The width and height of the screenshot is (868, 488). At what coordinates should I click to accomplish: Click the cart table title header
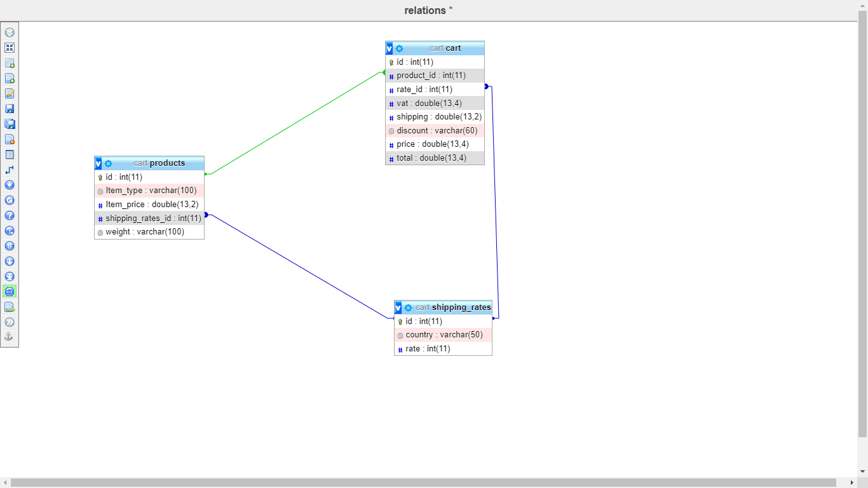tap(445, 48)
